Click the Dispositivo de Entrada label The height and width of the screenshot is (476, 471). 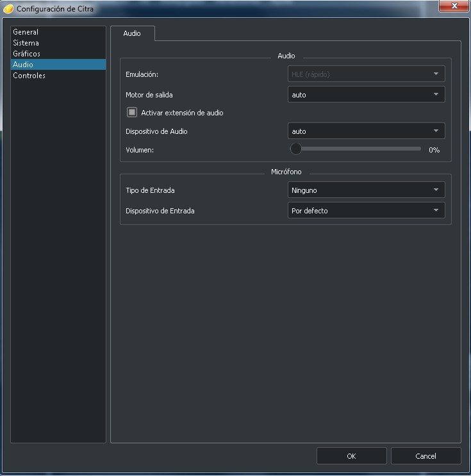click(160, 211)
